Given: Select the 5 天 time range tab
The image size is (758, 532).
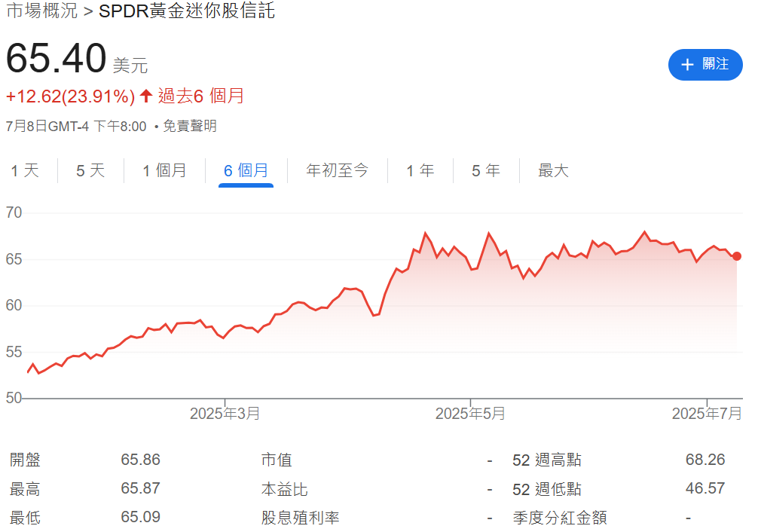Looking at the screenshot, I should coord(90,171).
